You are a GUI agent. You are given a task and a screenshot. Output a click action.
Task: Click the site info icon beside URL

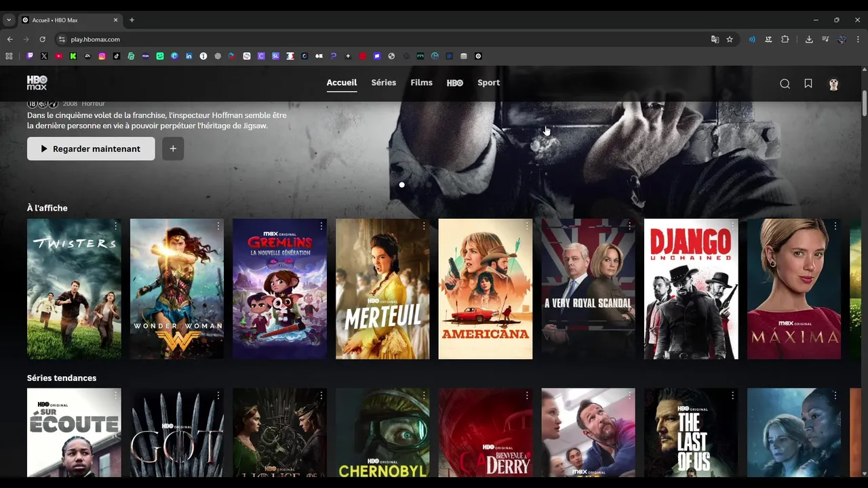62,39
